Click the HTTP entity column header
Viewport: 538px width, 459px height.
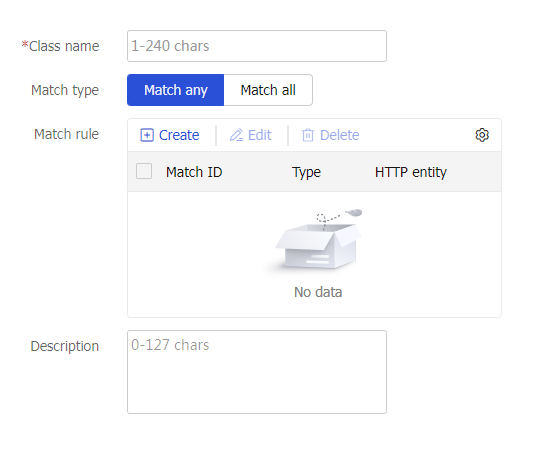(411, 172)
